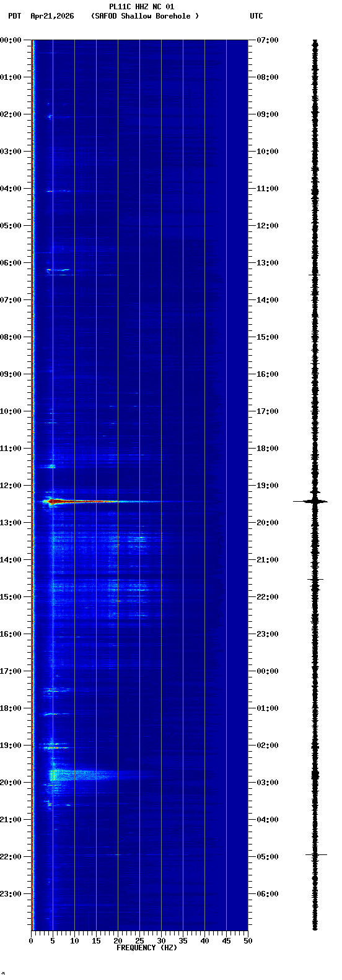Select the '45' frequency tick label
The height and width of the screenshot is (980, 342).
pos(226,941)
